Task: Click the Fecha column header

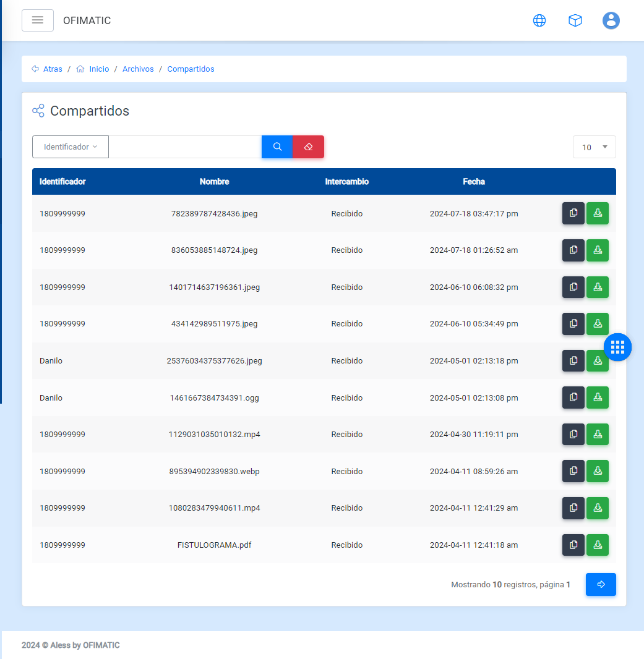Action: coord(474,182)
